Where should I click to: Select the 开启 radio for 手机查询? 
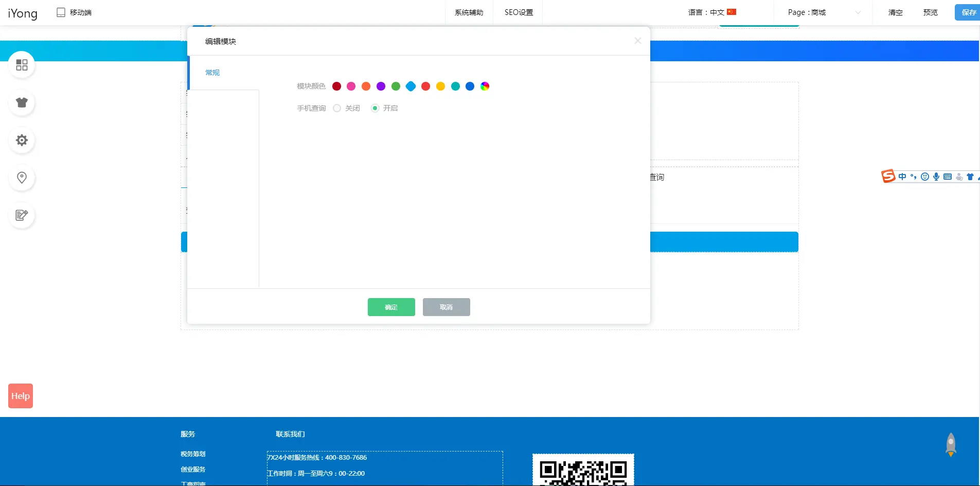point(375,108)
